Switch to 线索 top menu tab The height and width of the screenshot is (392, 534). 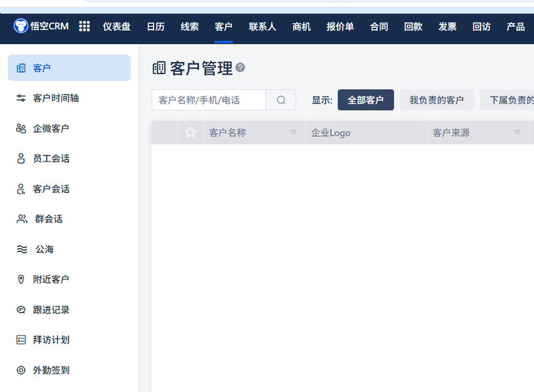tap(190, 27)
